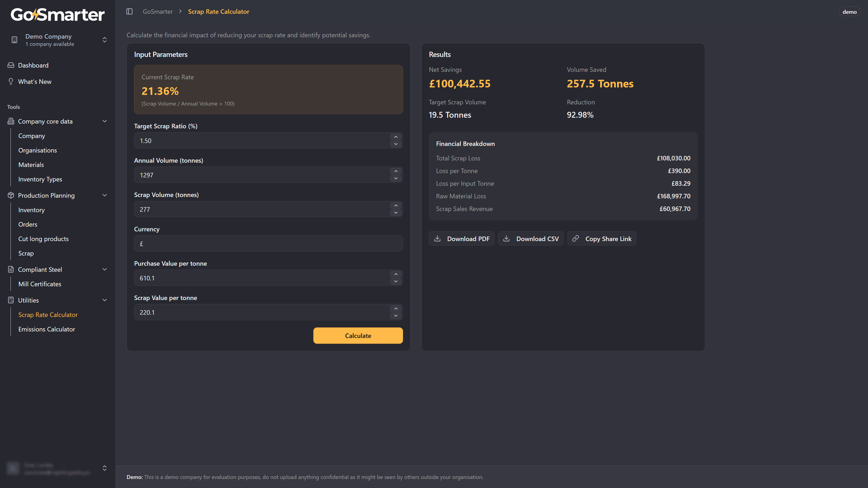Image resolution: width=868 pixels, height=488 pixels.
Task: Click the Production Planning box icon
Action: point(11,195)
